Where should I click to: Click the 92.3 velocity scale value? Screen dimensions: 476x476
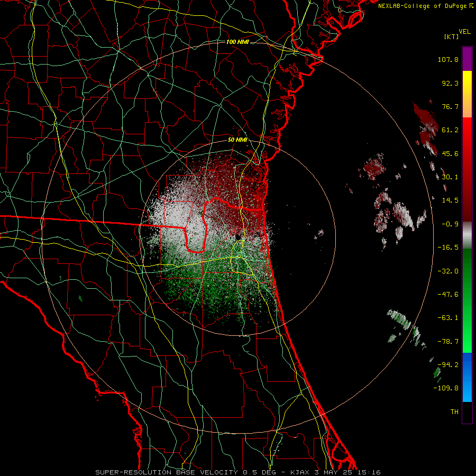[x=450, y=83]
